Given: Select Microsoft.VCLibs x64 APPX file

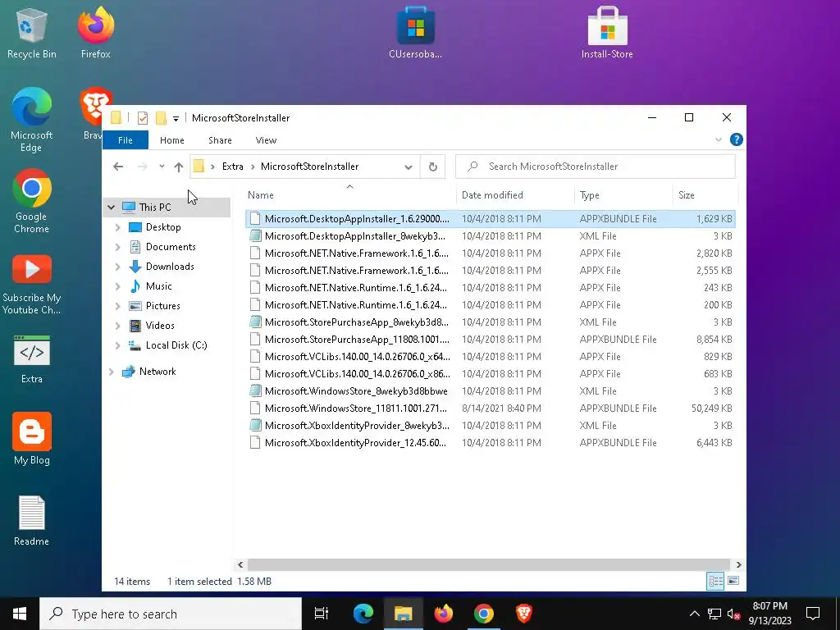Looking at the screenshot, I should point(491,357).
